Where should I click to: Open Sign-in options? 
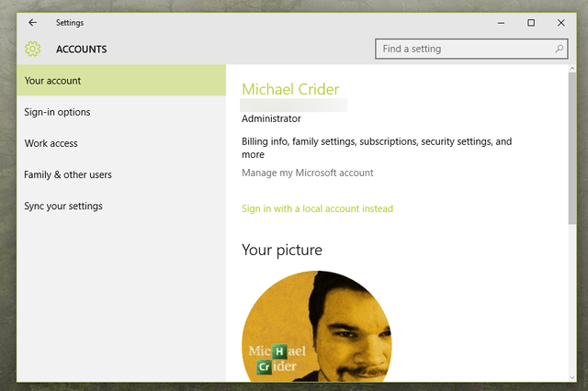[x=121, y=112]
